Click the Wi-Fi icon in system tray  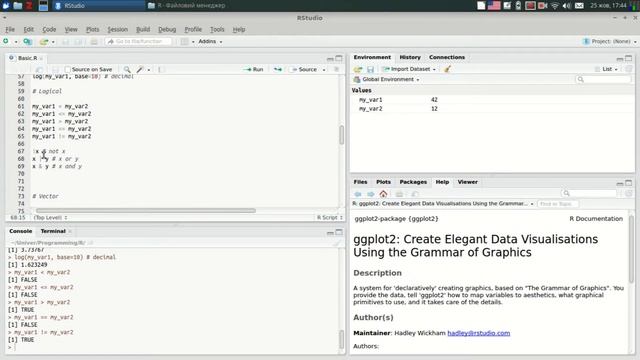555,6
